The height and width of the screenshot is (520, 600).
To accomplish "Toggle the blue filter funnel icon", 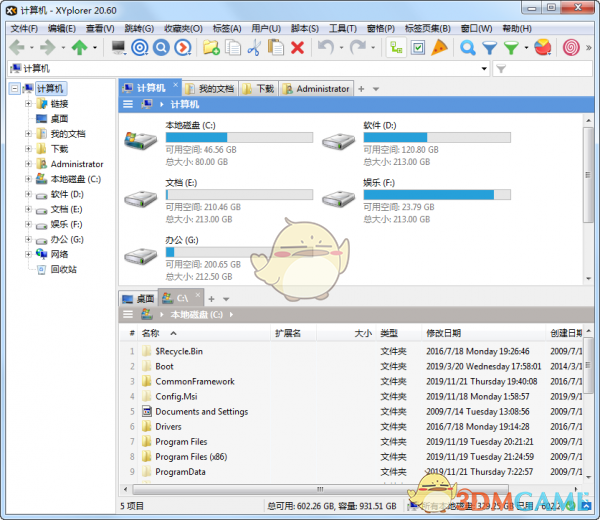I will point(489,47).
